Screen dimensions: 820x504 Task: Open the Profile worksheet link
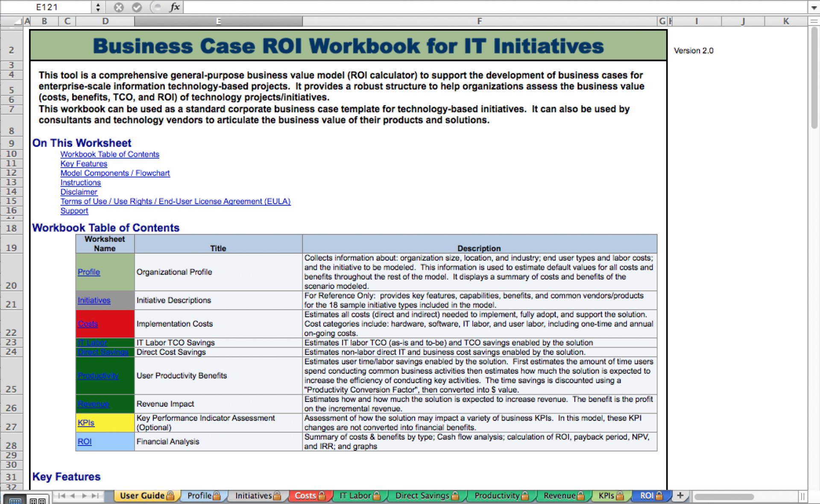point(89,272)
